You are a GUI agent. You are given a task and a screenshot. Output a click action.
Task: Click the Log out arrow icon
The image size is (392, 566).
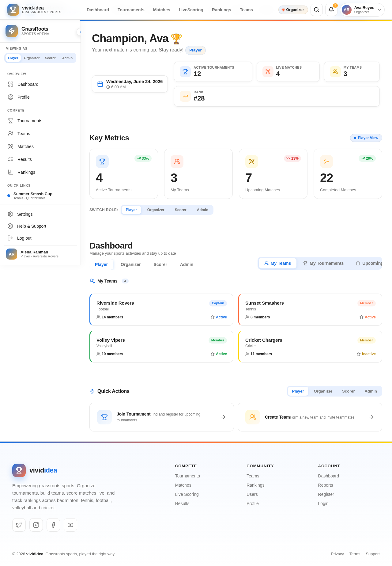tap(10, 238)
